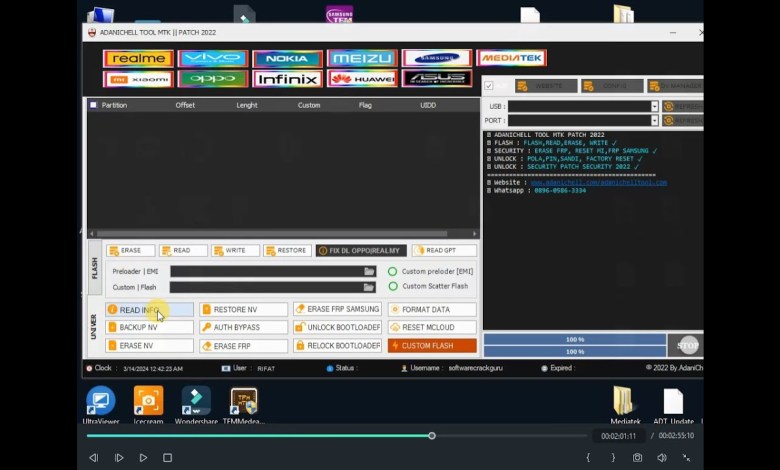Select the Realme brand logo
Screen dimensions: 780x470
tap(138, 58)
